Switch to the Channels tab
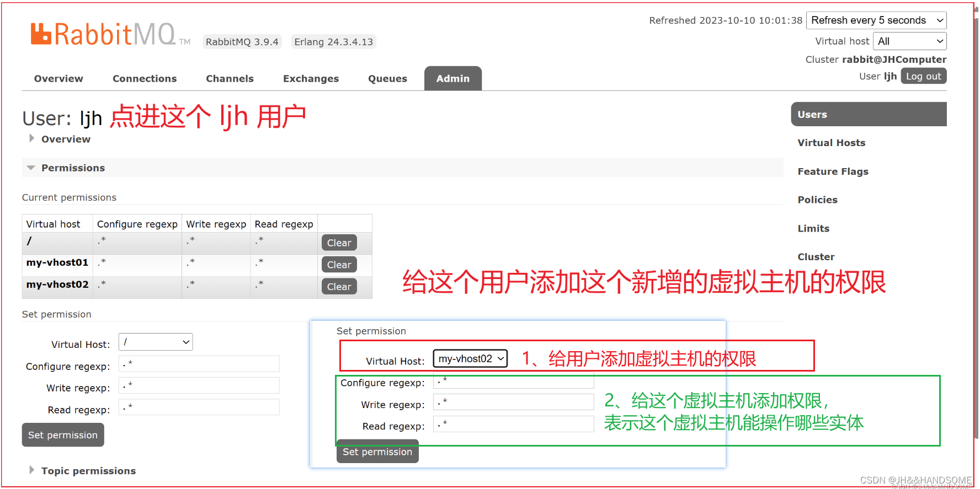The image size is (980, 489). (230, 78)
